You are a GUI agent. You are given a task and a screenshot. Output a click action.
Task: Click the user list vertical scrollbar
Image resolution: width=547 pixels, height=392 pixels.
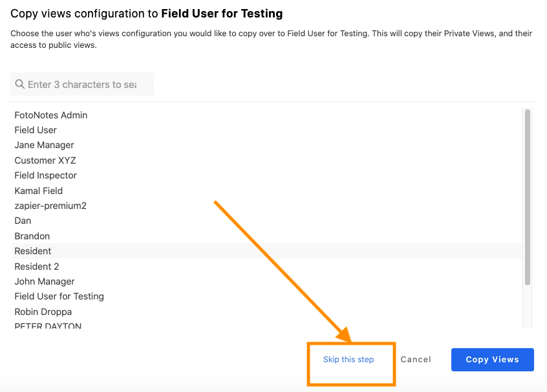528,197
